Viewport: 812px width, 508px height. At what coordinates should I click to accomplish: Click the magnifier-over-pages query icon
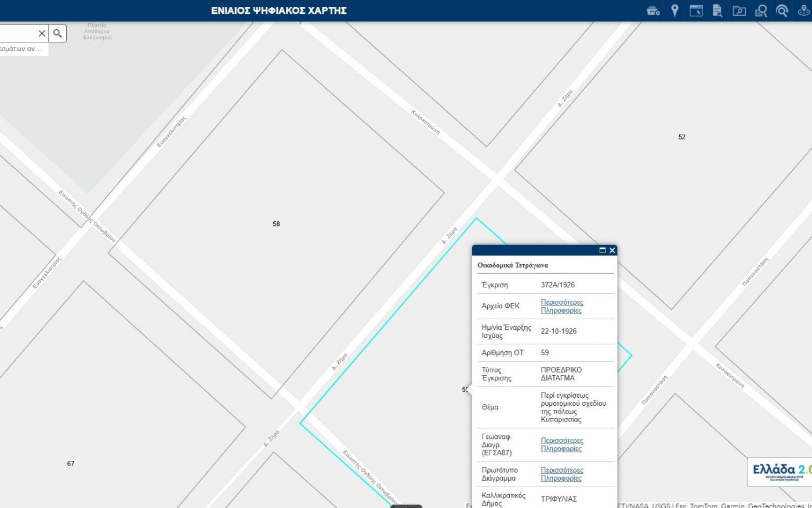761,10
